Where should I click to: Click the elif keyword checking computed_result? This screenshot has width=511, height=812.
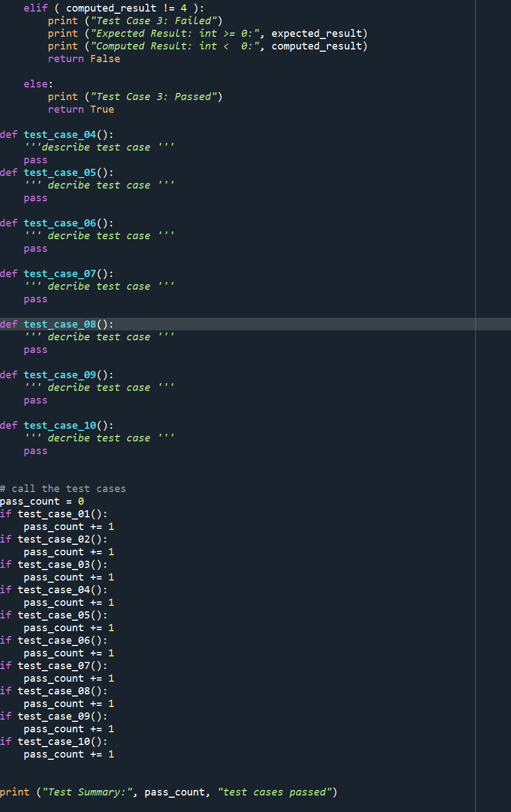pyautogui.click(x=36, y=8)
